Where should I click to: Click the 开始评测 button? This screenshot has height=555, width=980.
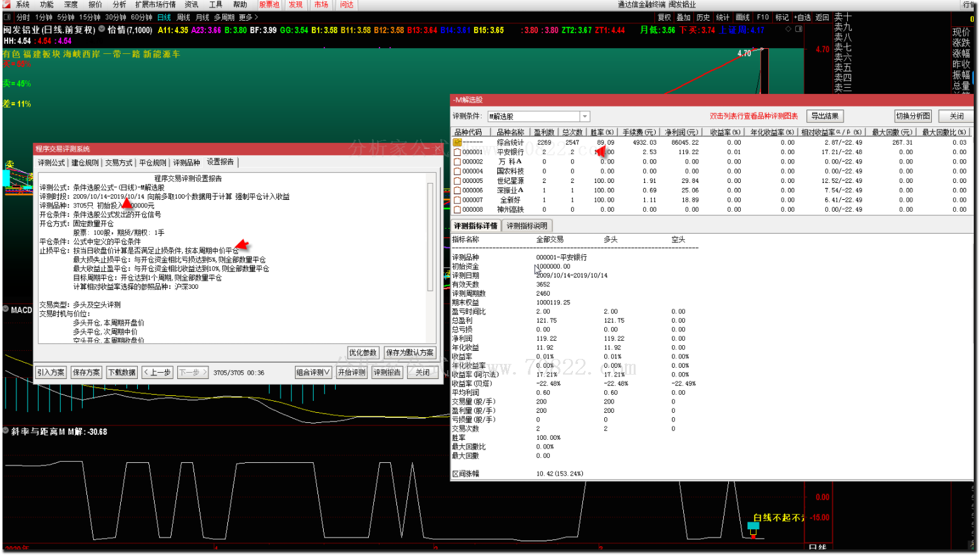[x=352, y=372]
